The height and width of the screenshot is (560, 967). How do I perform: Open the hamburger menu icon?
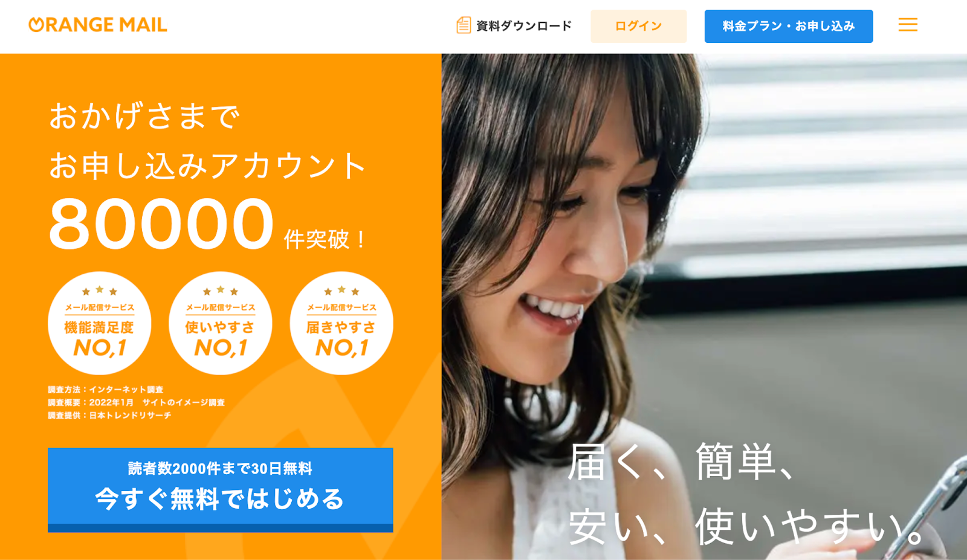click(907, 25)
